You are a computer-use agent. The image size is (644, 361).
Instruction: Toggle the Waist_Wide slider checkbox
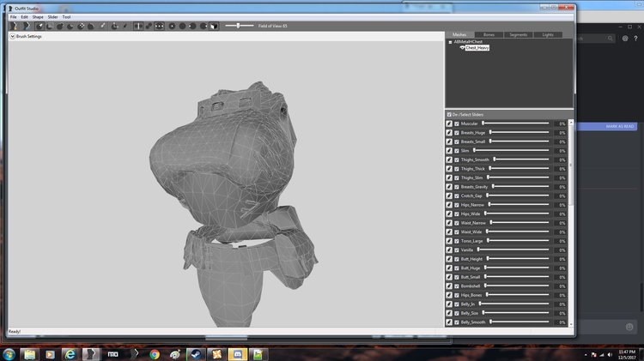tap(456, 232)
